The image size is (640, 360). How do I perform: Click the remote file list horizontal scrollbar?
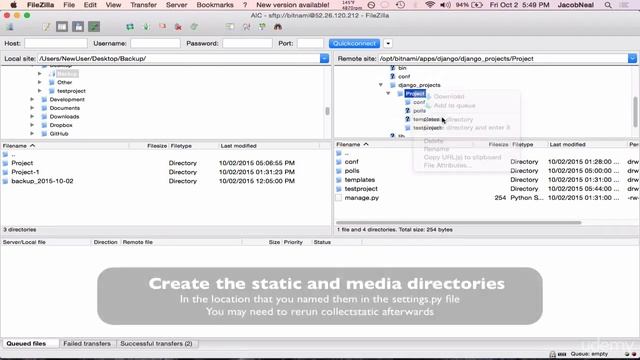pos(458,223)
